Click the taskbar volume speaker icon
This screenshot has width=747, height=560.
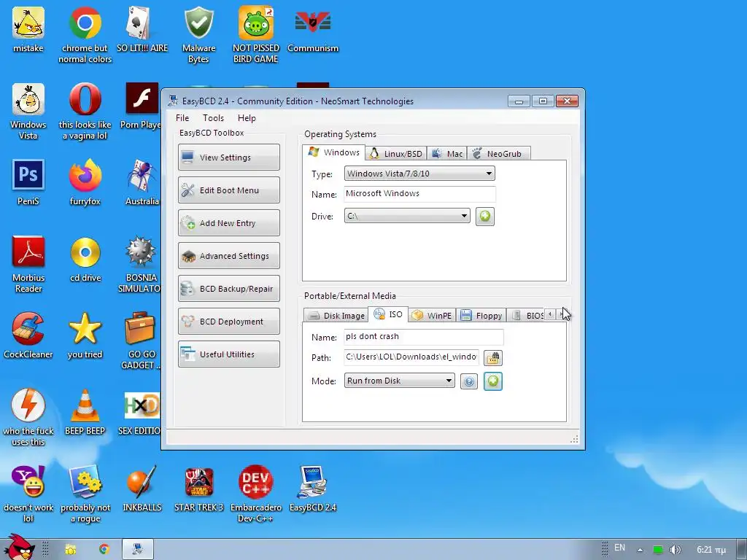pyautogui.click(x=675, y=550)
